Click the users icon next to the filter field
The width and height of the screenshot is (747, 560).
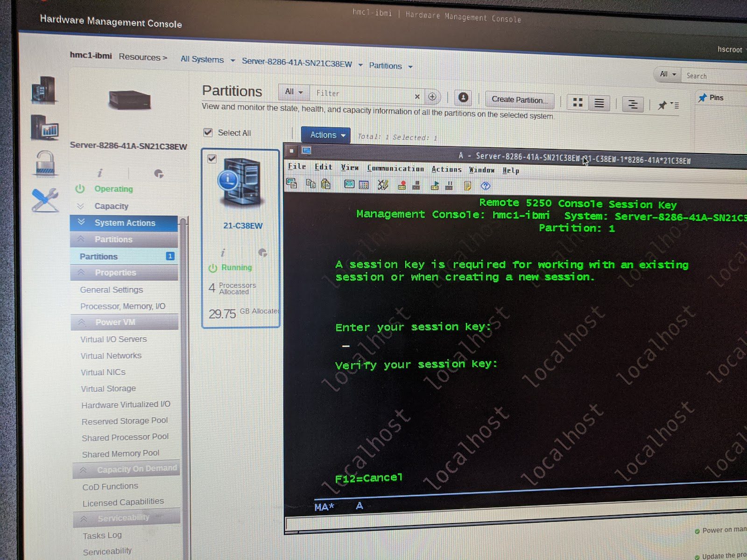pyautogui.click(x=463, y=98)
